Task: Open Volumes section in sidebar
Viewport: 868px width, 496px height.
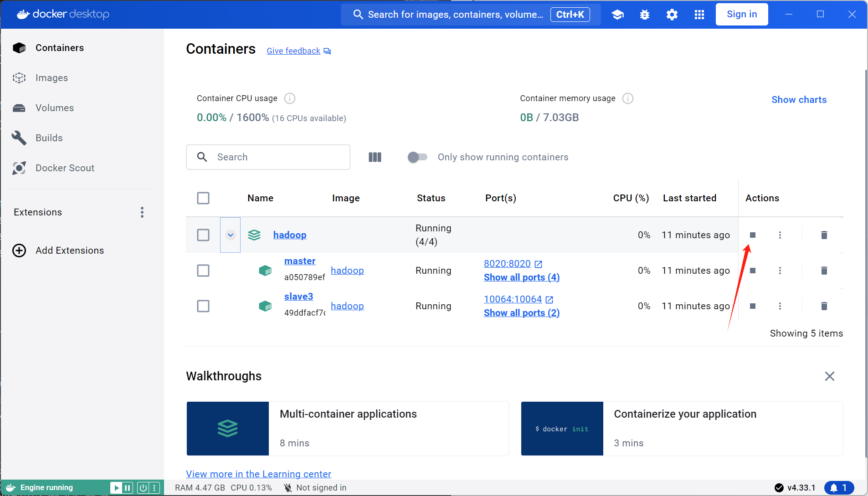Action: (54, 108)
